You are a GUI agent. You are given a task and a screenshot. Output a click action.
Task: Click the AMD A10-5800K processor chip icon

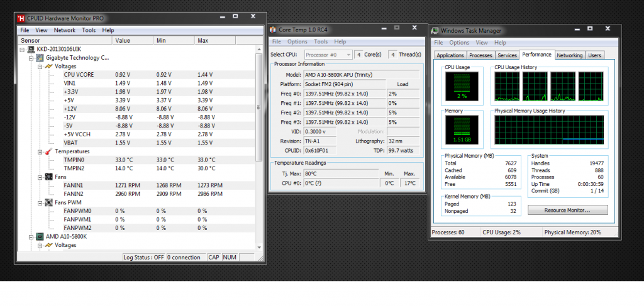[40, 237]
